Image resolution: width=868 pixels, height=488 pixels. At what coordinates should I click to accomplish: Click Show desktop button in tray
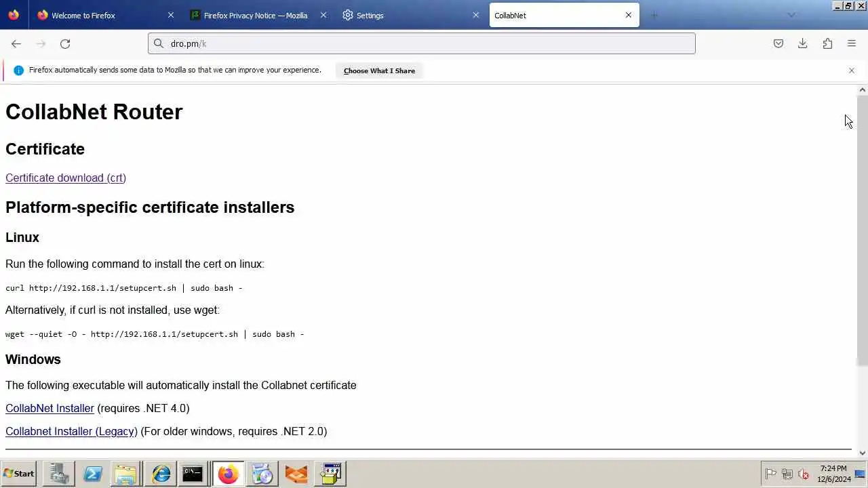pos(861,474)
